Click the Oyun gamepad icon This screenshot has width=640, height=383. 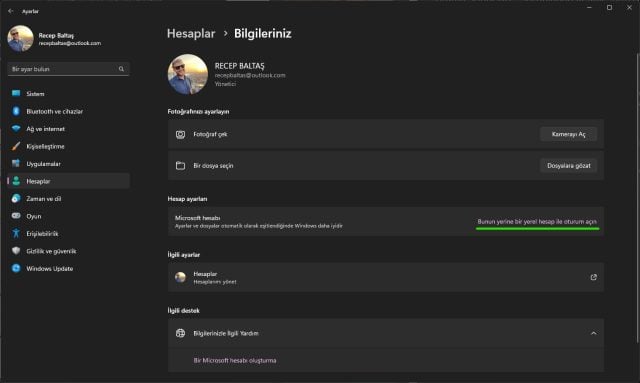[x=16, y=216]
